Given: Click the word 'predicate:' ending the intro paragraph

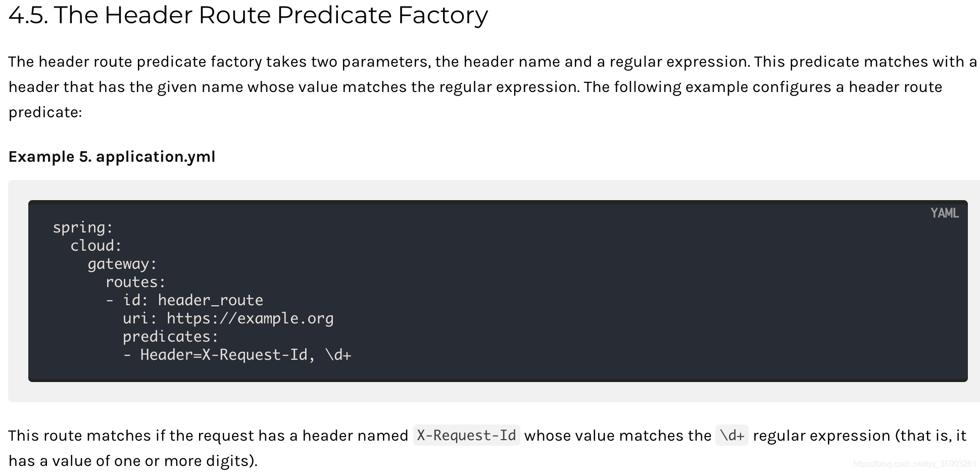Looking at the screenshot, I should 45,112.
